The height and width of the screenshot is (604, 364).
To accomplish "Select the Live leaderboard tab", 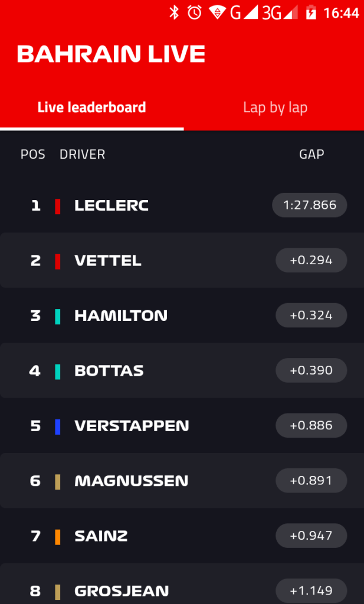I will click(91, 108).
